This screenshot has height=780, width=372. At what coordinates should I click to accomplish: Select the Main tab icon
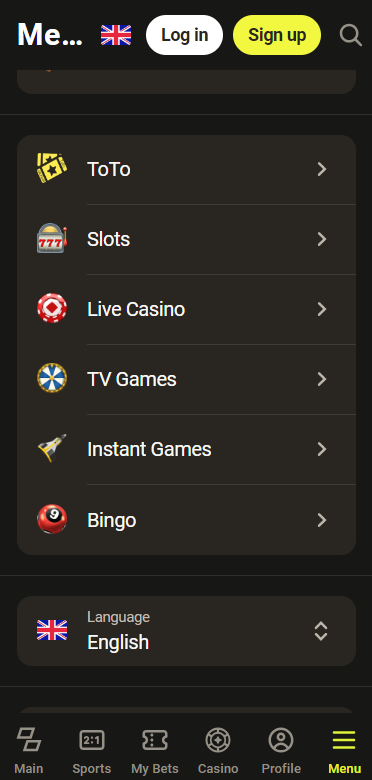pos(28,740)
